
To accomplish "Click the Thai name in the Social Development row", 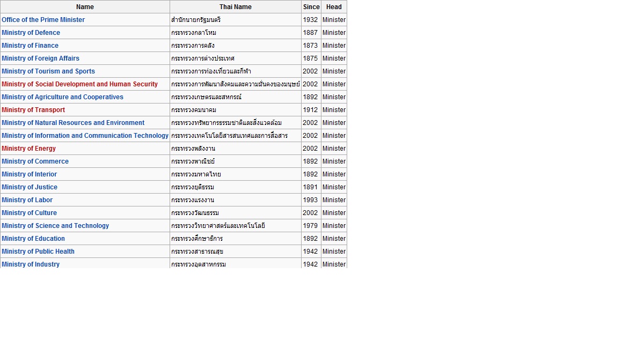I will (236, 84).
